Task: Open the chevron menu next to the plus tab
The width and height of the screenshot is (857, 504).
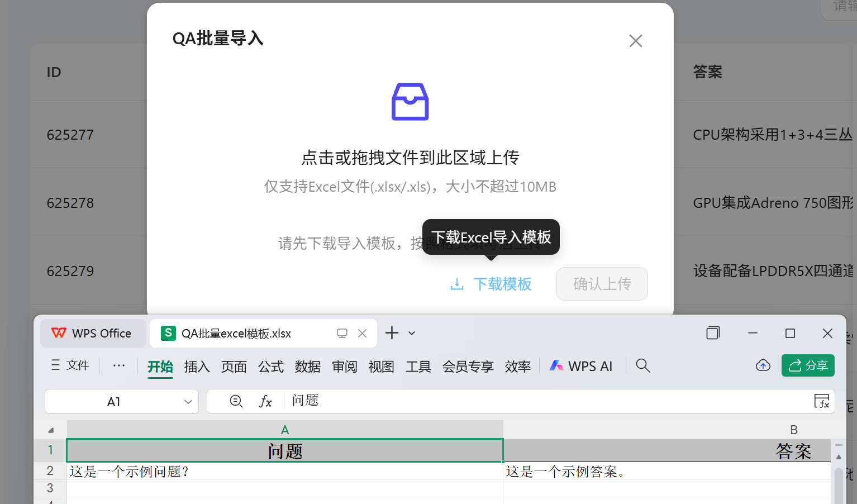Action: pos(412,333)
